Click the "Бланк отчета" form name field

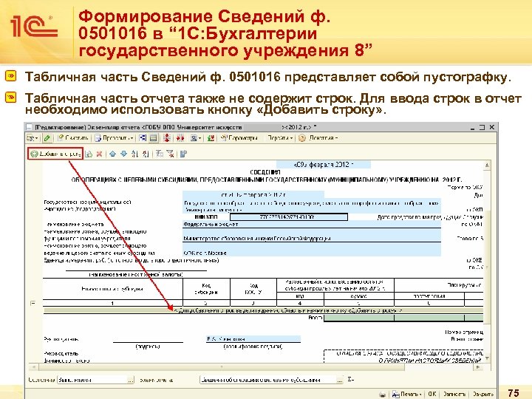(267, 380)
